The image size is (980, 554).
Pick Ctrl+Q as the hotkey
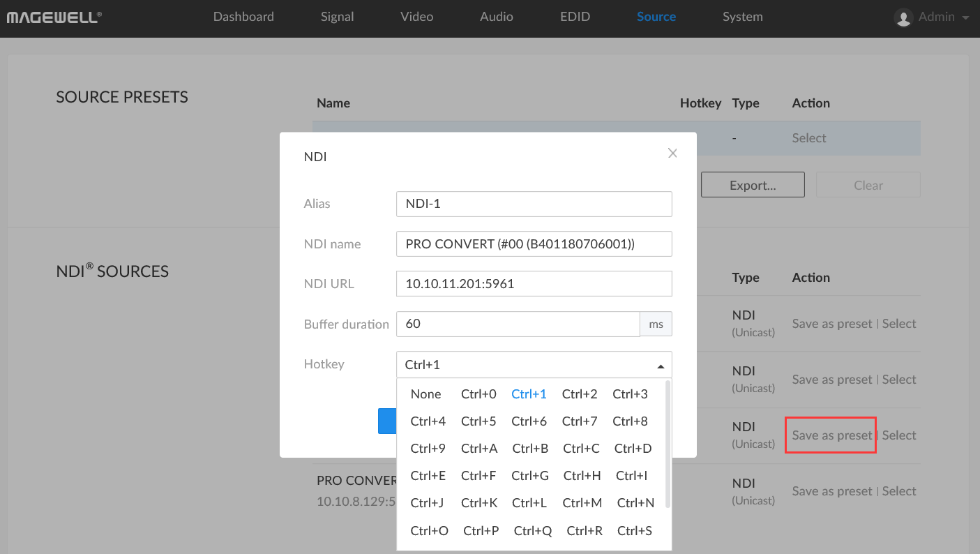coord(533,531)
